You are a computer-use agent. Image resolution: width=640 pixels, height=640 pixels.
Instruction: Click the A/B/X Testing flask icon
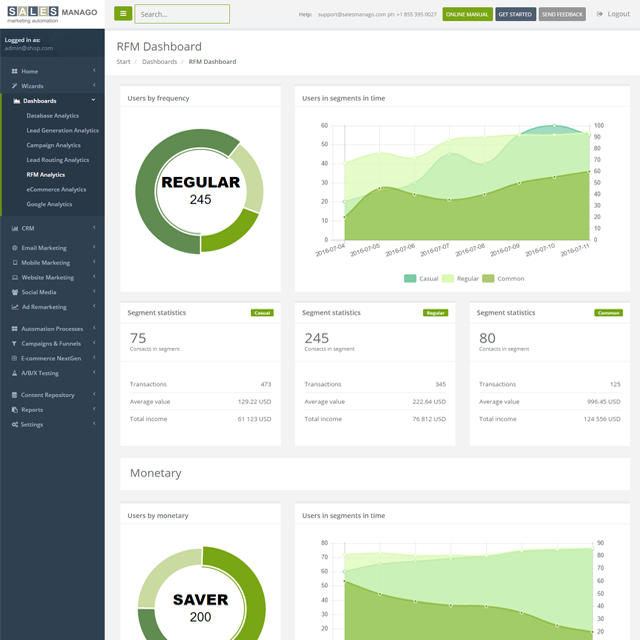click(x=15, y=373)
